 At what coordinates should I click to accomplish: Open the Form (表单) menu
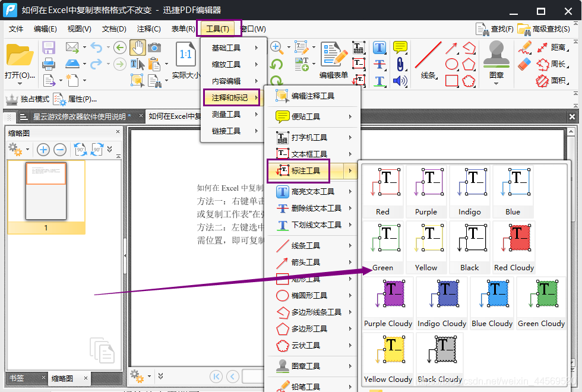click(183, 29)
